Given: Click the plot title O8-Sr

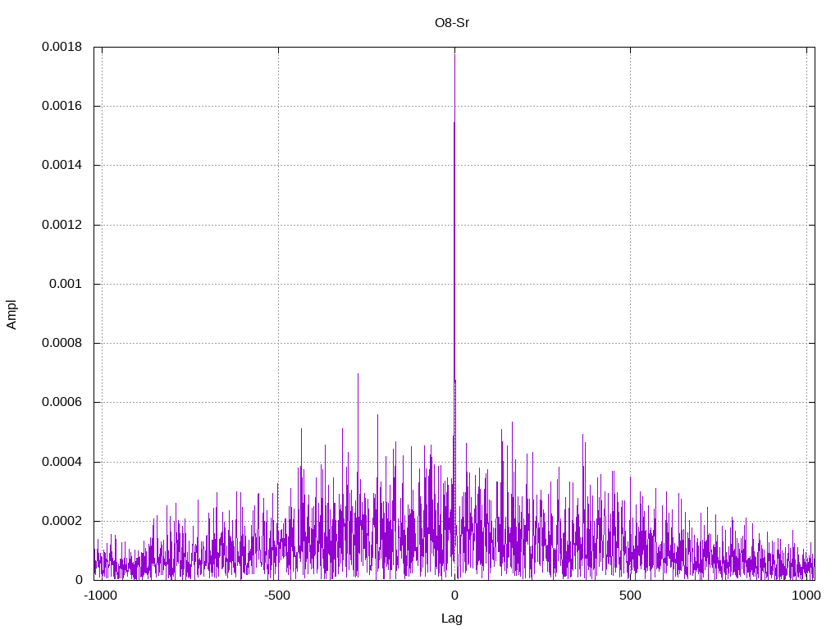Looking at the screenshot, I should pos(452,23).
